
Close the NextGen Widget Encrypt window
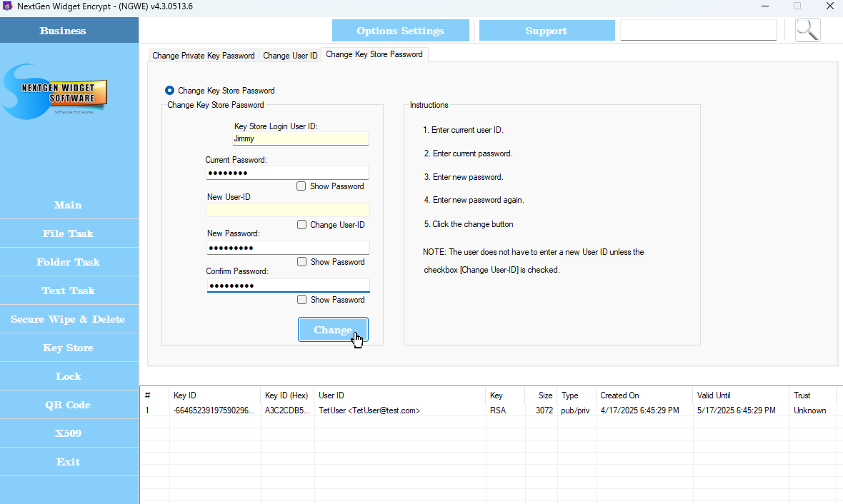(830, 6)
